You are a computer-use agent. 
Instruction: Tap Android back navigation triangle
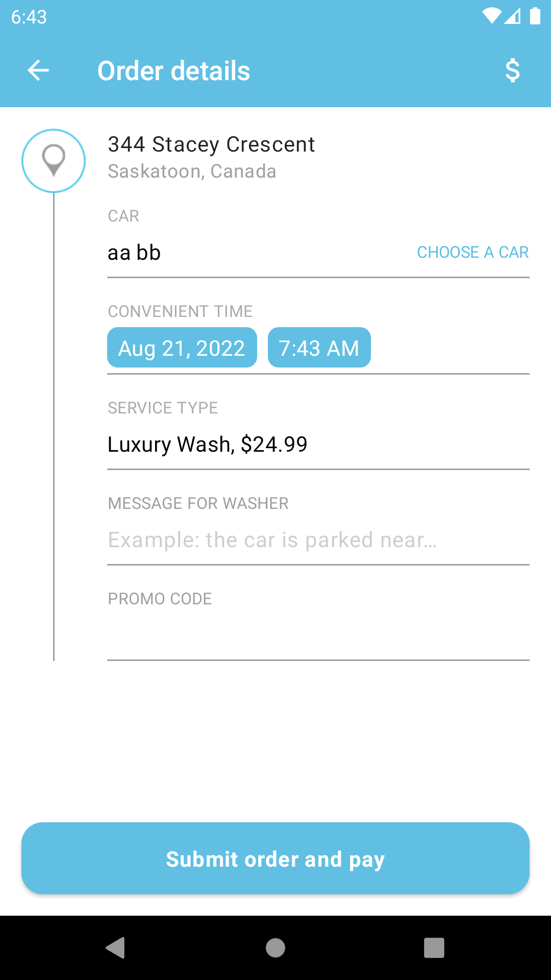[116, 948]
